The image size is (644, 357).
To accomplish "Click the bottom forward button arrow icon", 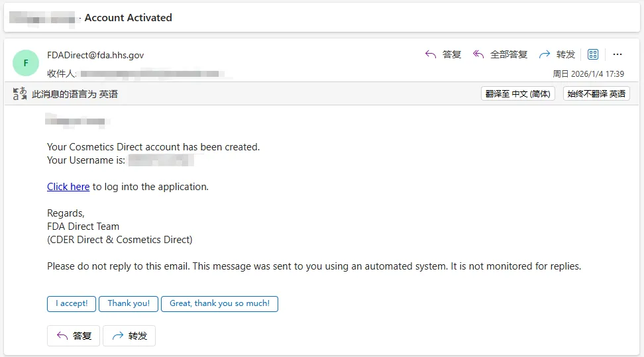I will pos(118,336).
